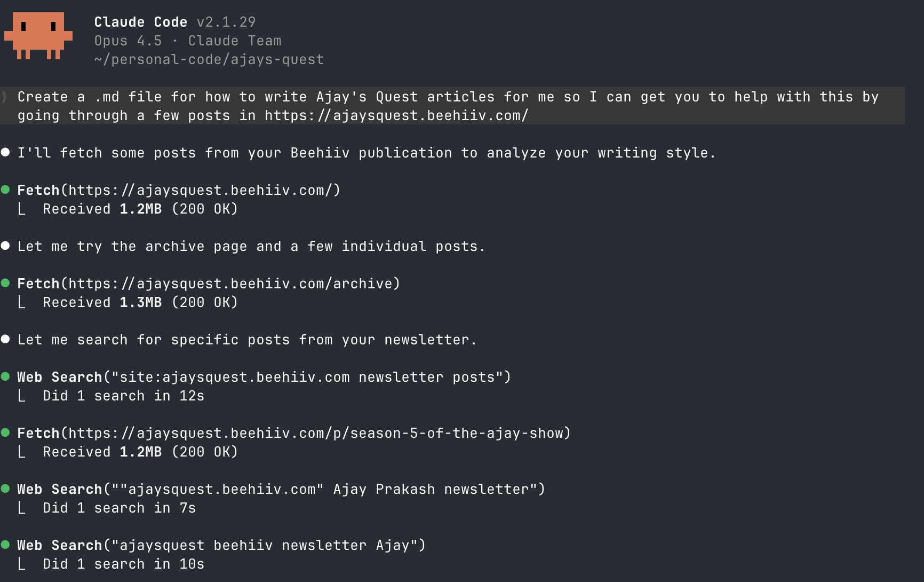
Task: Open the beehiiv URL in the user prompt
Action: [396, 115]
